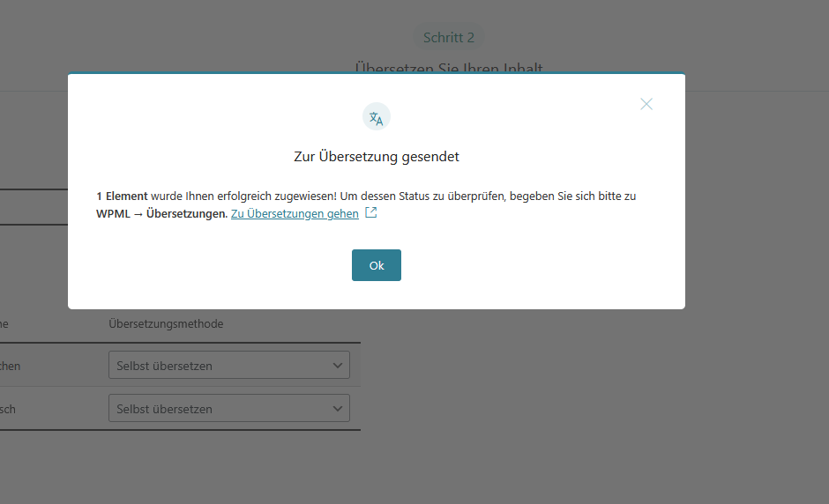Viewport: 829px width, 504px height.
Task: Click the 'Übersetzen Sie Ihren Inhalt' heading
Action: click(448, 68)
